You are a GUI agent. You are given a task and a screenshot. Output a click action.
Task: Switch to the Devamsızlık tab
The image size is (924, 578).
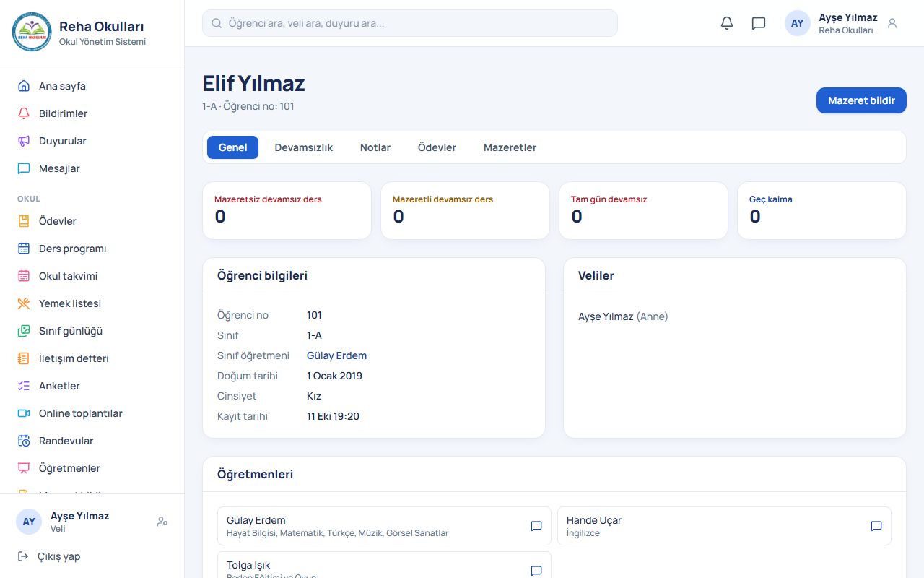[x=303, y=147]
